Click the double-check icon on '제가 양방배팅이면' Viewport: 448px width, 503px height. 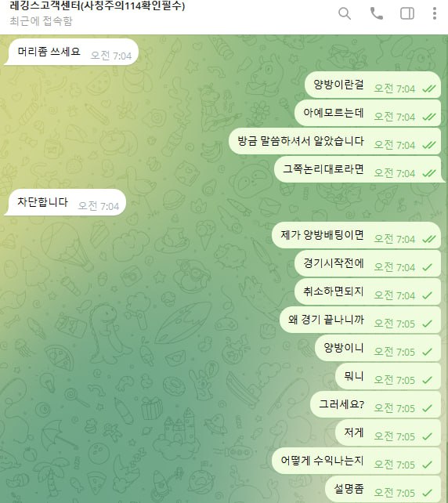pos(428,239)
